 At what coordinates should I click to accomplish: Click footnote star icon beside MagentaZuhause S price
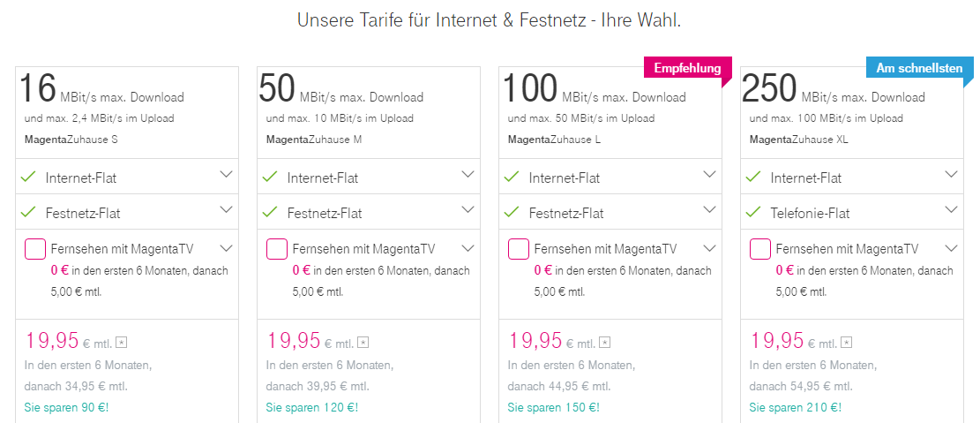pyautogui.click(x=122, y=343)
